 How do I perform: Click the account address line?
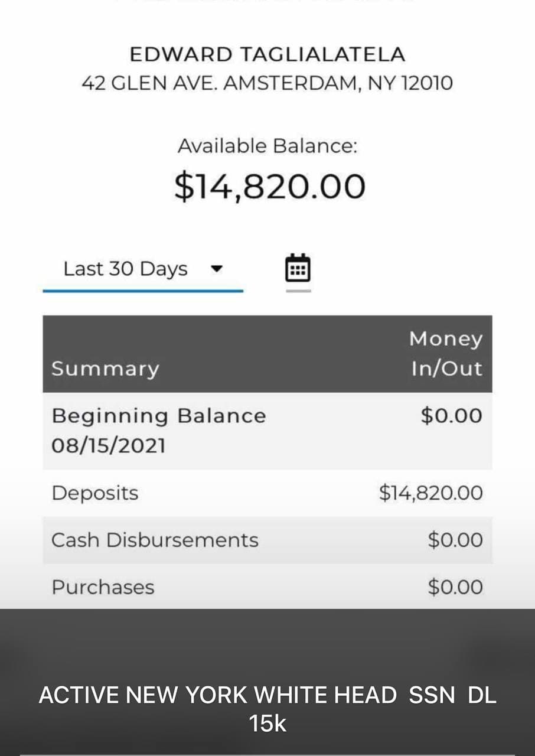[x=267, y=83]
